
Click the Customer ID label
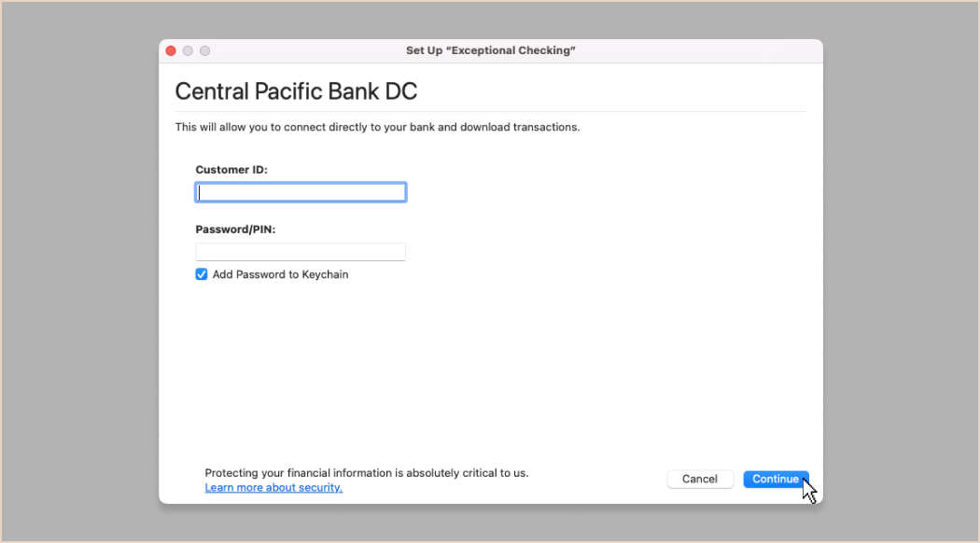[231, 169]
